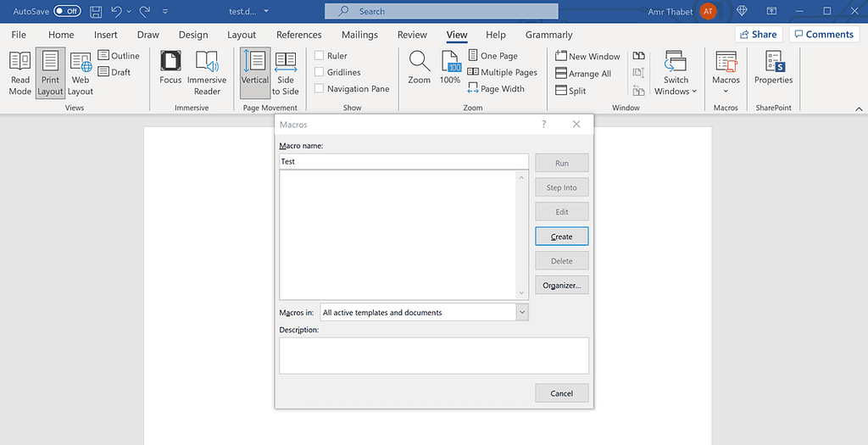Choose Multiple Pages zoom
The width and height of the screenshot is (868, 445).
click(502, 72)
